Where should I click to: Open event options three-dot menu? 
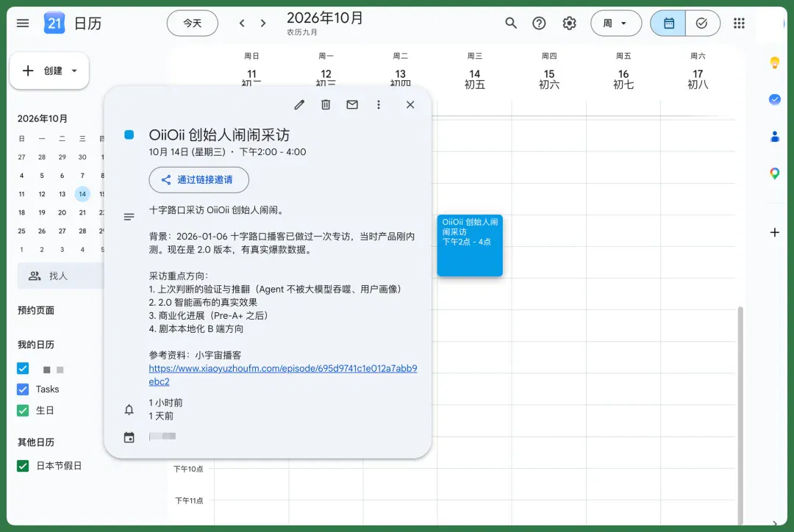pos(379,105)
